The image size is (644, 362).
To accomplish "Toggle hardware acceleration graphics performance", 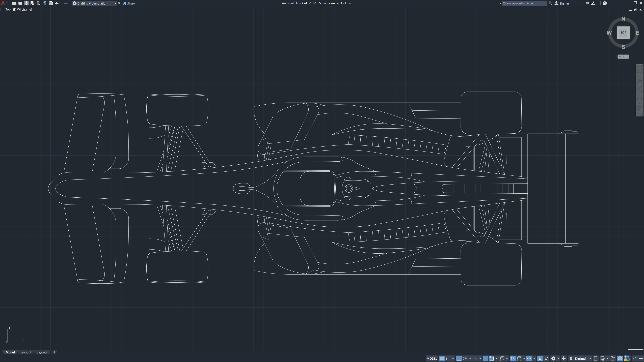I will (x=620, y=358).
